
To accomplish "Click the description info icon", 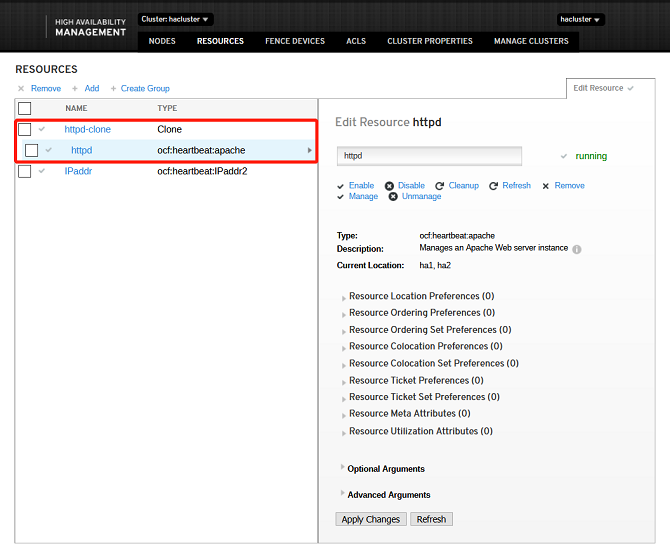I will pos(577,249).
